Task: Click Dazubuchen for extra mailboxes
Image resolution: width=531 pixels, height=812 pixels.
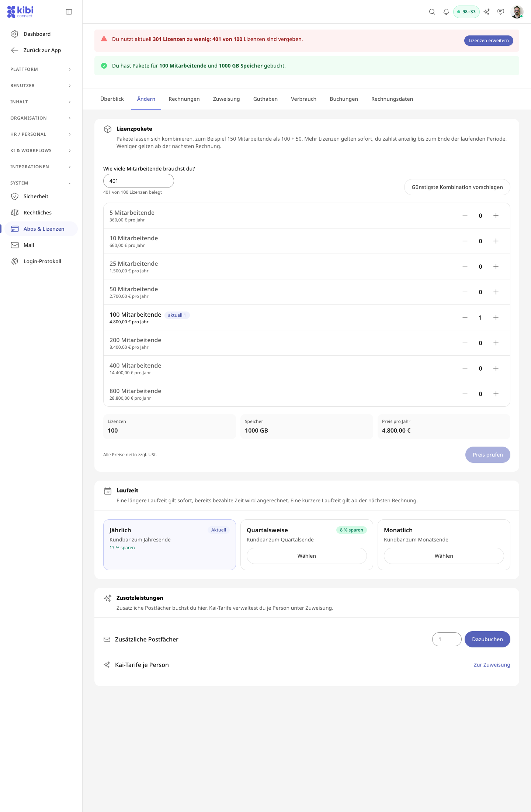Action: [487, 639]
